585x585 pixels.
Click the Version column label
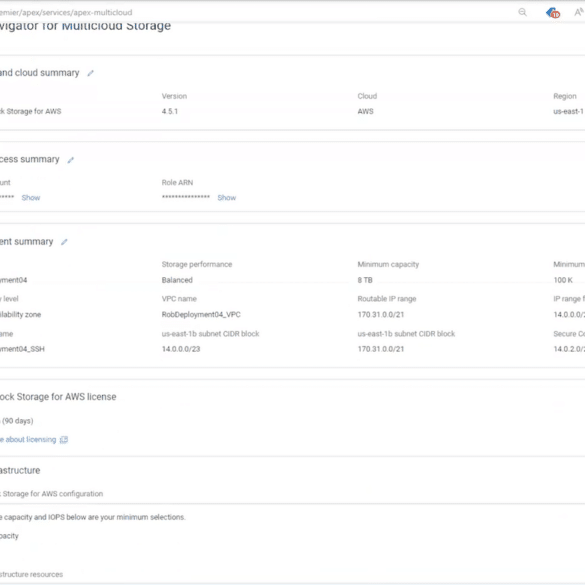click(174, 96)
